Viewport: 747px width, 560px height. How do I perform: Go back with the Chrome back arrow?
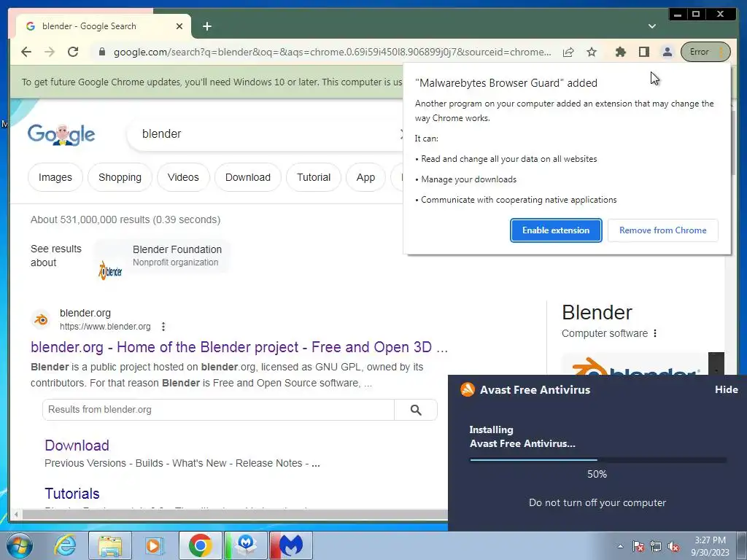[26, 52]
